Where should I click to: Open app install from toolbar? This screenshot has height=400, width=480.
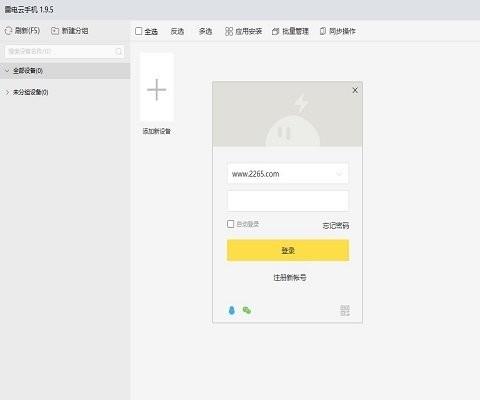tap(243, 31)
